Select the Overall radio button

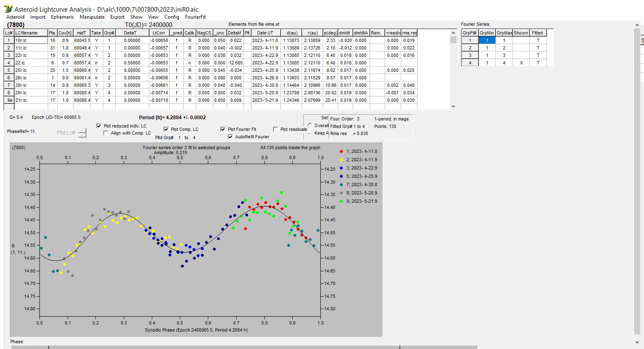310,125
